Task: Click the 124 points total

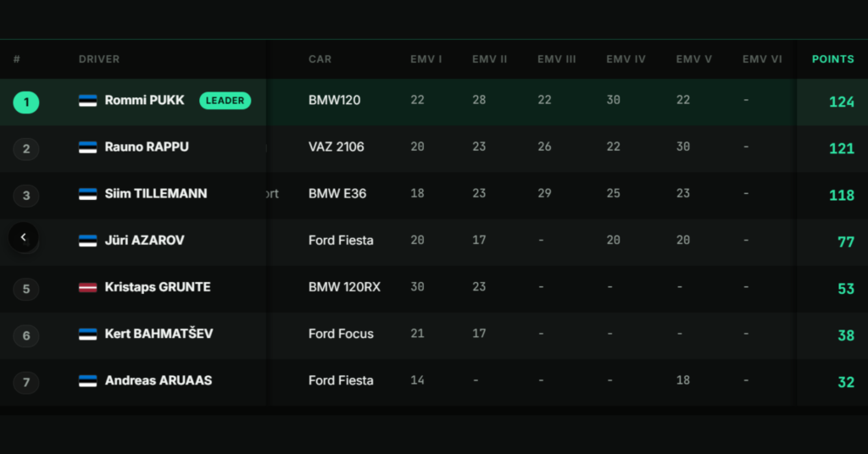Action: 842,102
